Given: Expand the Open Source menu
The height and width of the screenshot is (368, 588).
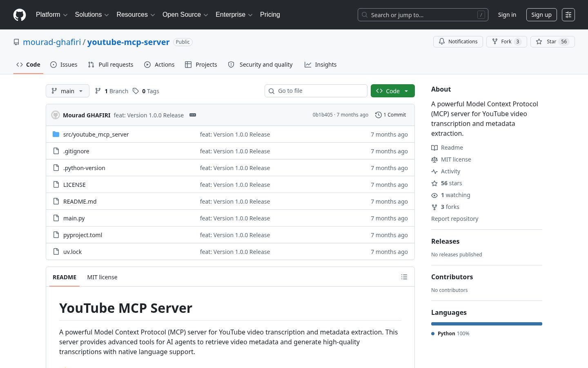Looking at the screenshot, I should (185, 15).
